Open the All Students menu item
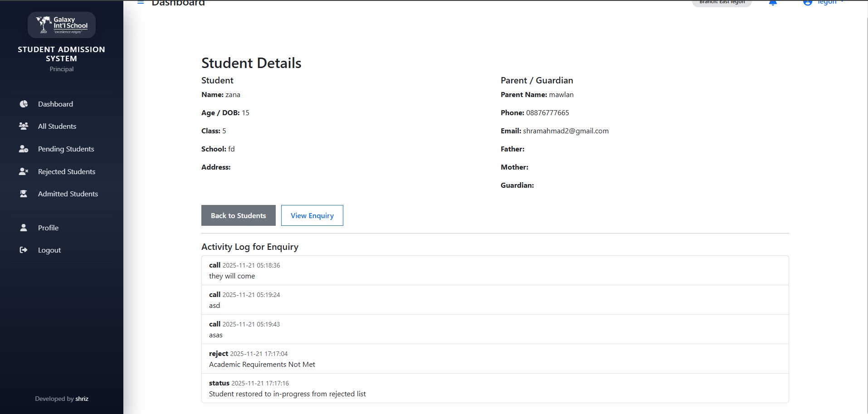The height and width of the screenshot is (414, 868). (57, 126)
